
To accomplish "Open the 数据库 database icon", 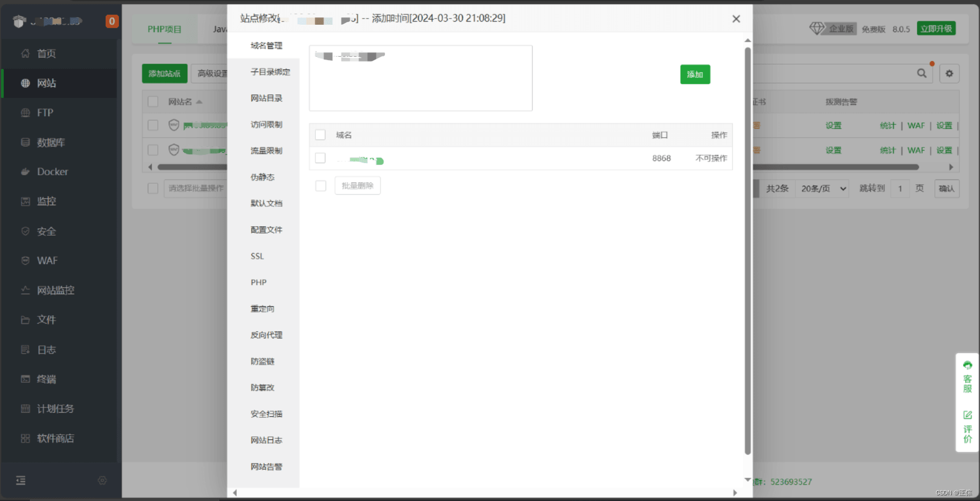I will 25,142.
